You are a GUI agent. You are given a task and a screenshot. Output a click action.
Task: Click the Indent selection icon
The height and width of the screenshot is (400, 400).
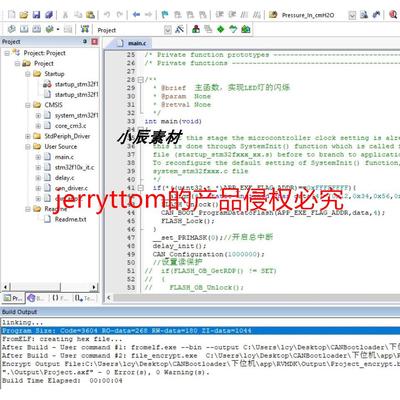point(219,15)
